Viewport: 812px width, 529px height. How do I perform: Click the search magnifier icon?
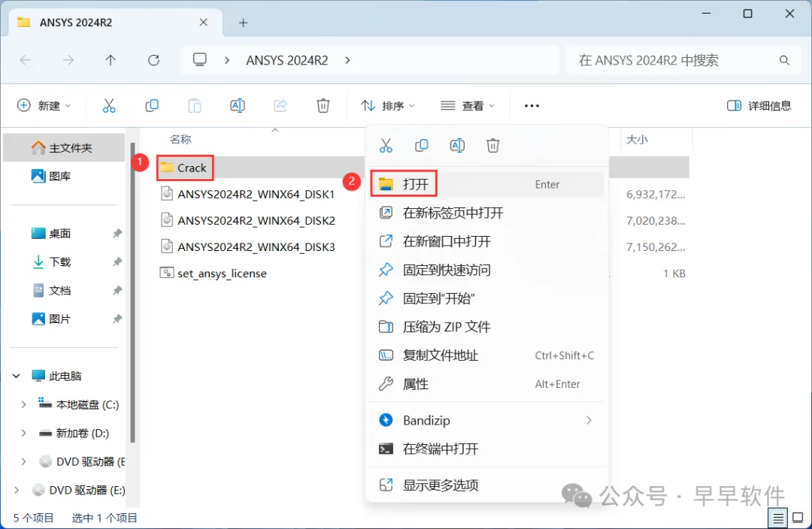[x=784, y=61]
